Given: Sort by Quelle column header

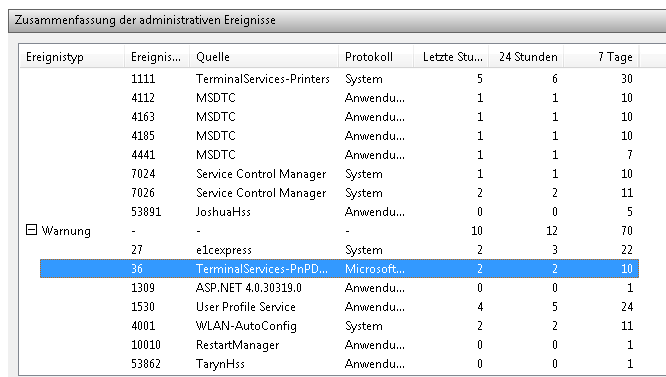Looking at the screenshot, I should point(264,57).
